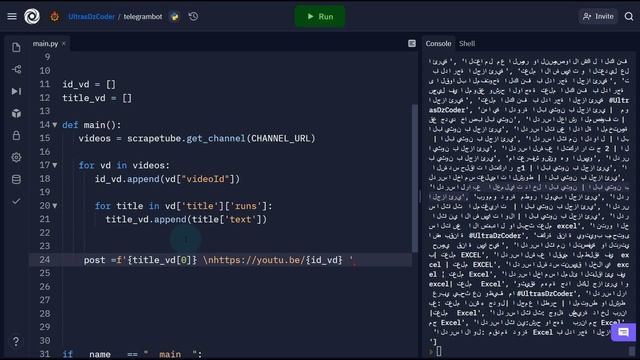Open version history clock icon

(193, 16)
